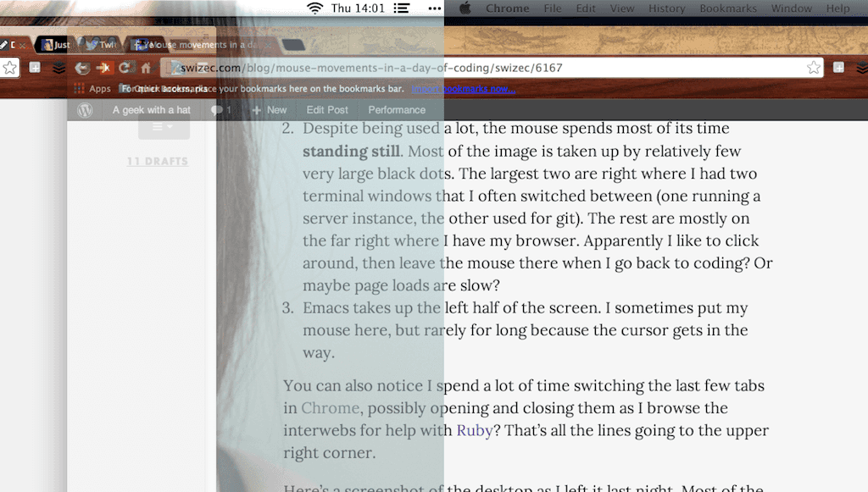
Task: Open the comments bubble showing 1
Action: pyautogui.click(x=221, y=110)
